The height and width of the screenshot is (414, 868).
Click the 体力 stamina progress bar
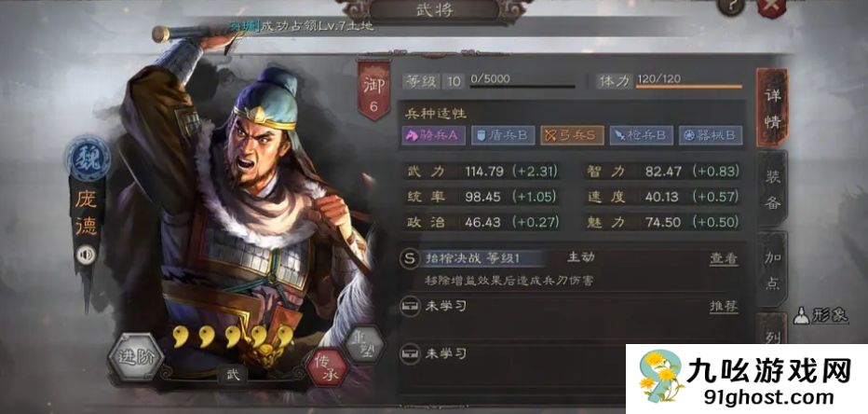tap(688, 87)
